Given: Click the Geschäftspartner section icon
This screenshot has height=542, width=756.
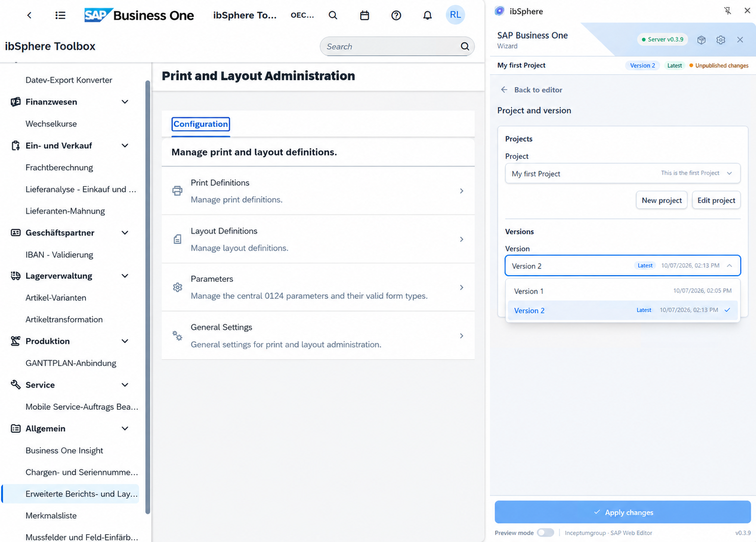Looking at the screenshot, I should click(x=16, y=233).
